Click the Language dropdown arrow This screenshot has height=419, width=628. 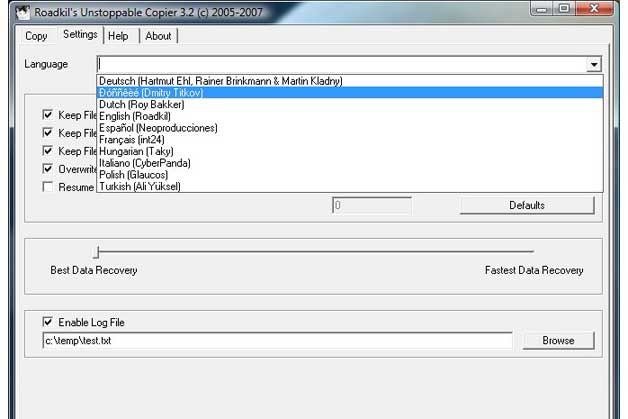point(594,64)
